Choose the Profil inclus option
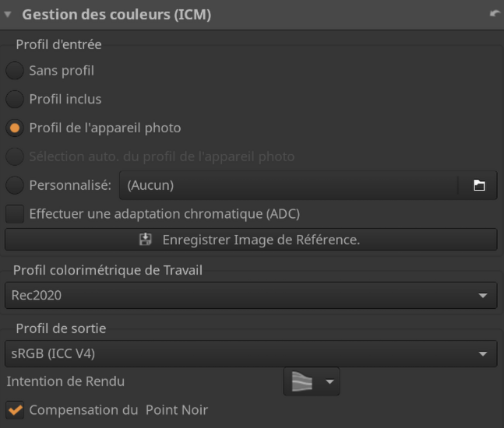This screenshot has width=504, height=428. coord(15,99)
